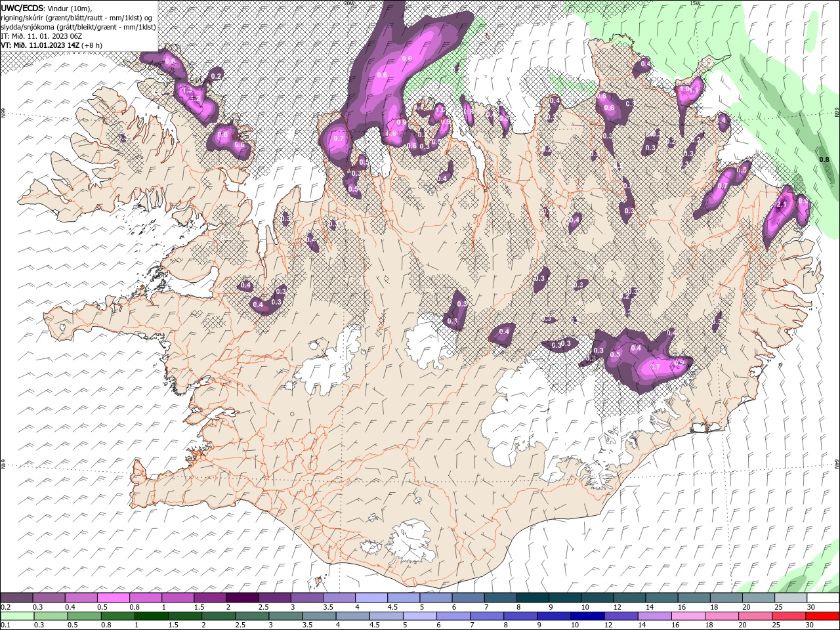This screenshot has height=630, width=840.
Task: Click the black 0.8 rain value offshore east
Action: (x=824, y=159)
